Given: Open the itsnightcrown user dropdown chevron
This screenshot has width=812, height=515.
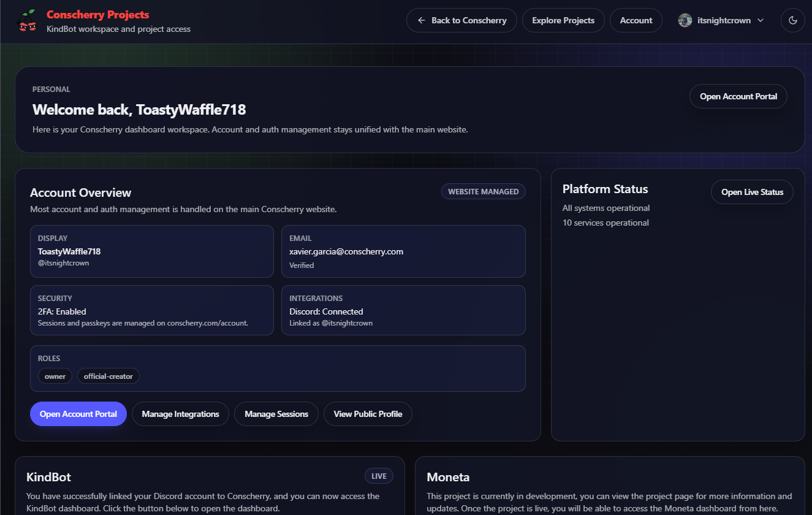Looking at the screenshot, I should (x=761, y=20).
